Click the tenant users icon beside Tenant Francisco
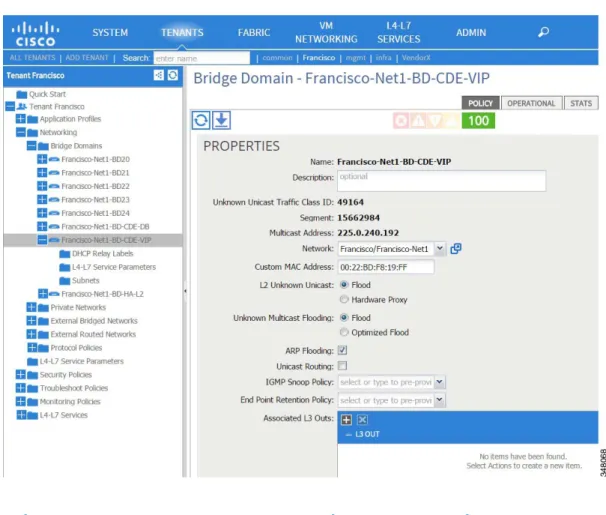 (22, 106)
